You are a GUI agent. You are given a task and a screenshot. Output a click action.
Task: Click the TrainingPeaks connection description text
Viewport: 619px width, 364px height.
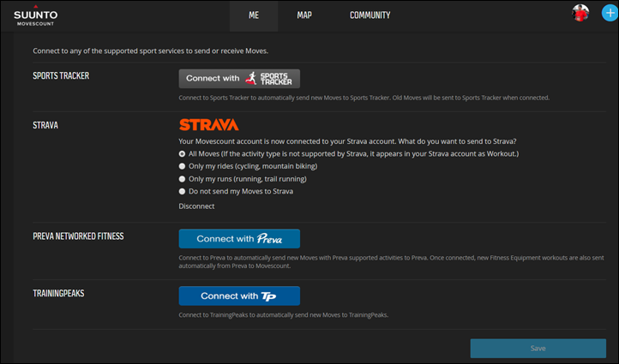284,315
